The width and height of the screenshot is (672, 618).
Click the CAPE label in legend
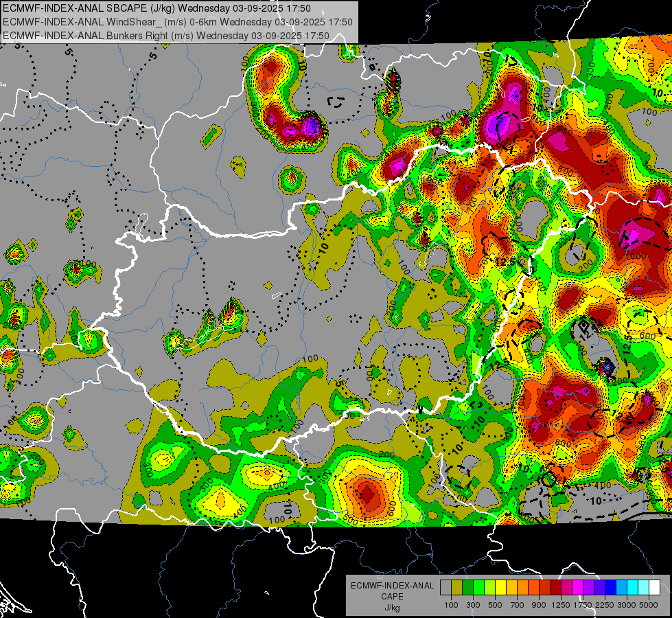pyautogui.click(x=392, y=597)
